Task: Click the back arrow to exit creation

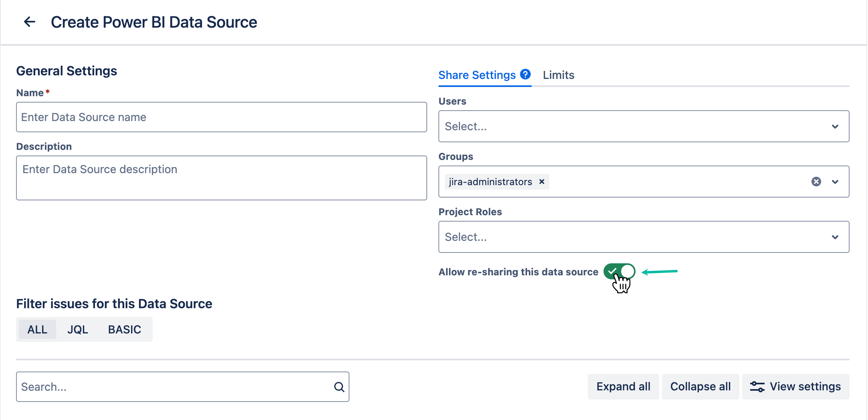Action: point(29,22)
